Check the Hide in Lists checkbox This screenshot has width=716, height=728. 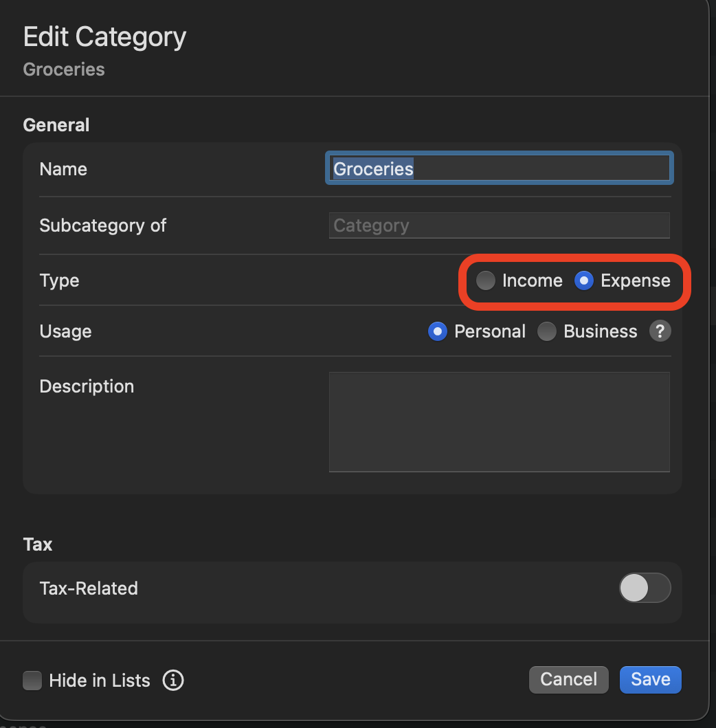pos(32,681)
